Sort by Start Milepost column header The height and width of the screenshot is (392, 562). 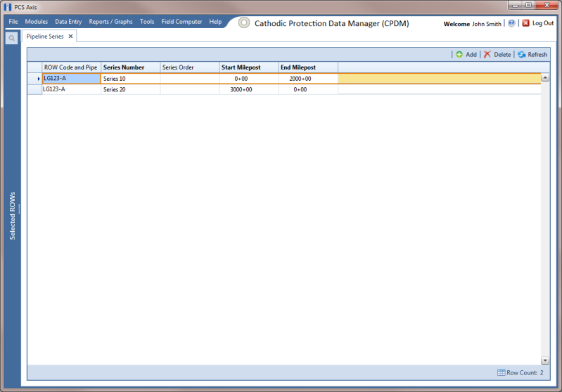coord(249,67)
